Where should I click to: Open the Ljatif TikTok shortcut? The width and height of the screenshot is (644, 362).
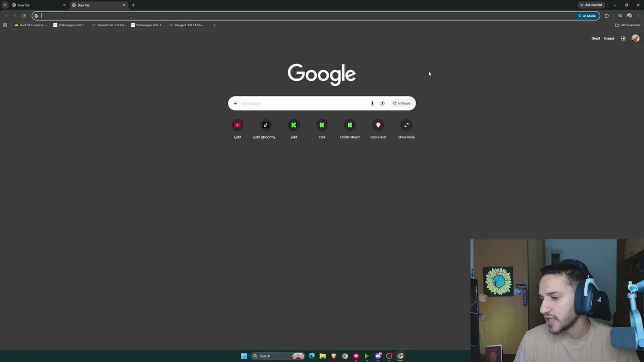tap(266, 129)
